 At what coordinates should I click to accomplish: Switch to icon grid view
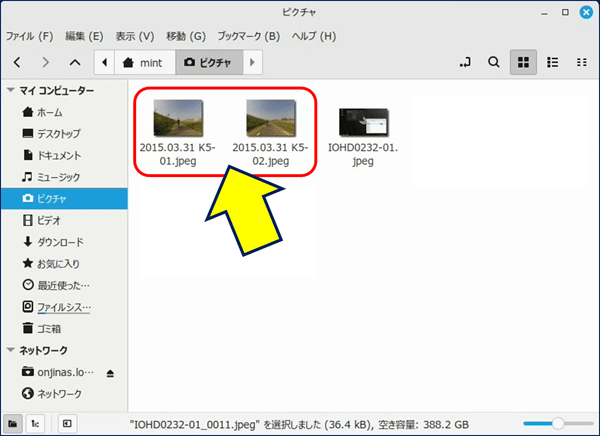[x=523, y=62]
